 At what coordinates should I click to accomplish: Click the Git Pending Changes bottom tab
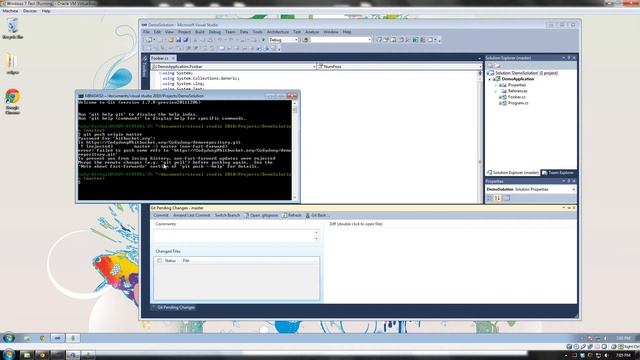pyautogui.click(x=173, y=307)
